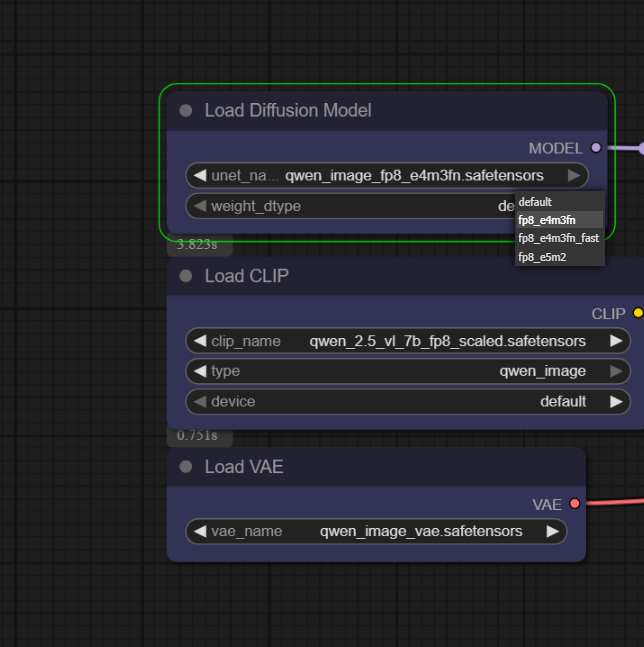The height and width of the screenshot is (647, 644).
Task: Click the VAE output label
Action: 547,504
